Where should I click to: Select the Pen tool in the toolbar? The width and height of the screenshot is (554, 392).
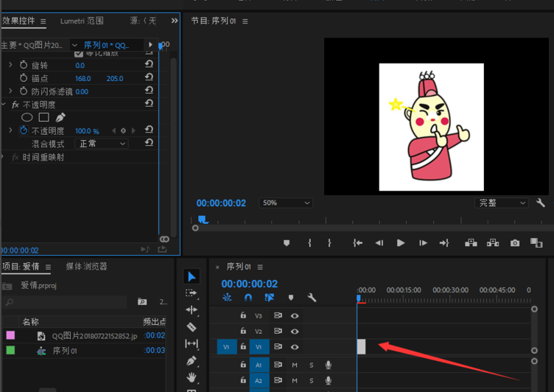192,361
